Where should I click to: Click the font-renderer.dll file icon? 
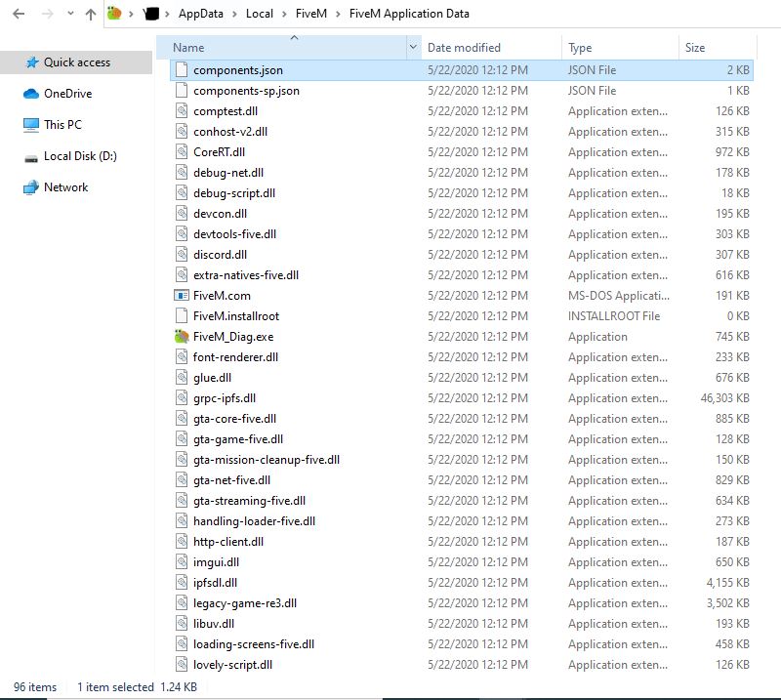pyautogui.click(x=182, y=357)
